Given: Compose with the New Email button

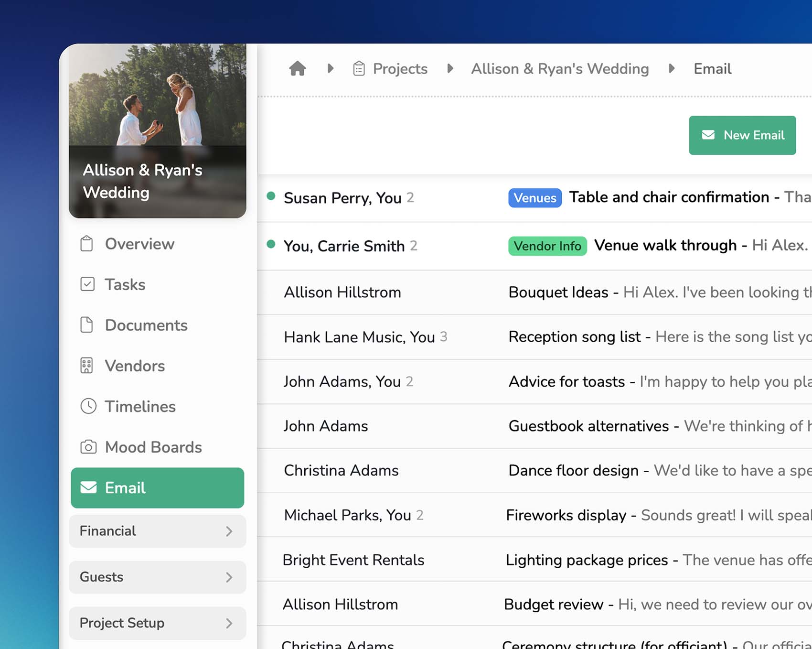Looking at the screenshot, I should click(742, 135).
